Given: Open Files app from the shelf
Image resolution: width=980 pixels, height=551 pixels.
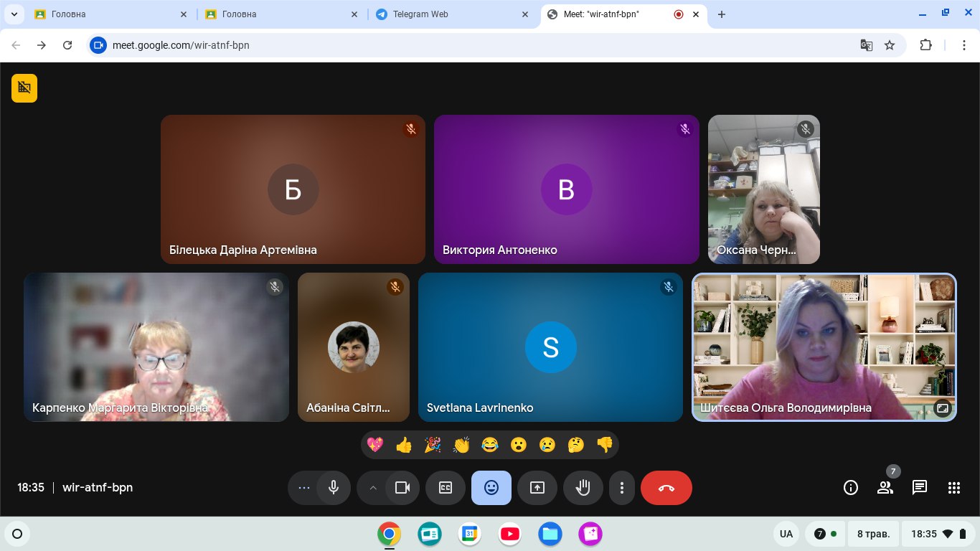Looking at the screenshot, I should click(550, 534).
